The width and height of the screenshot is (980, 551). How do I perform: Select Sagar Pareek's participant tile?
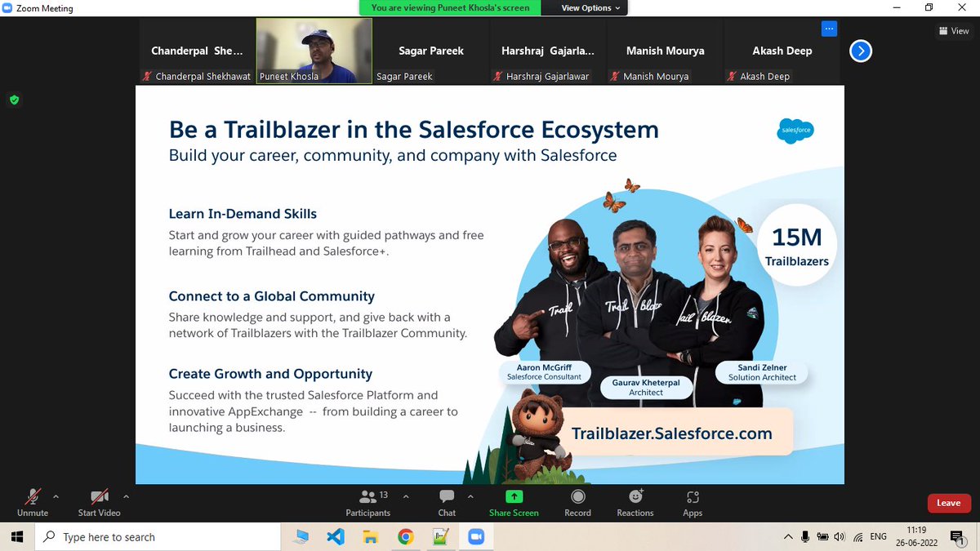[x=431, y=51]
